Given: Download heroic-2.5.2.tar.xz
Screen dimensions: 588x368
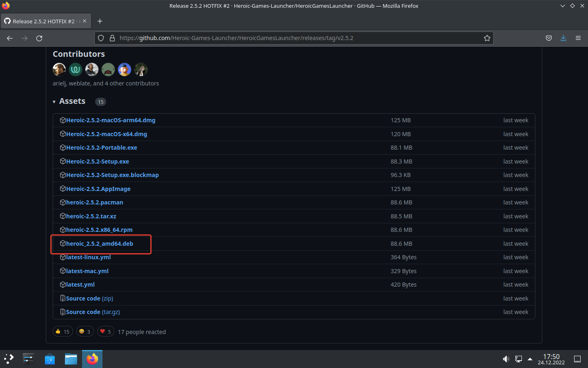Looking at the screenshot, I should 91,216.
